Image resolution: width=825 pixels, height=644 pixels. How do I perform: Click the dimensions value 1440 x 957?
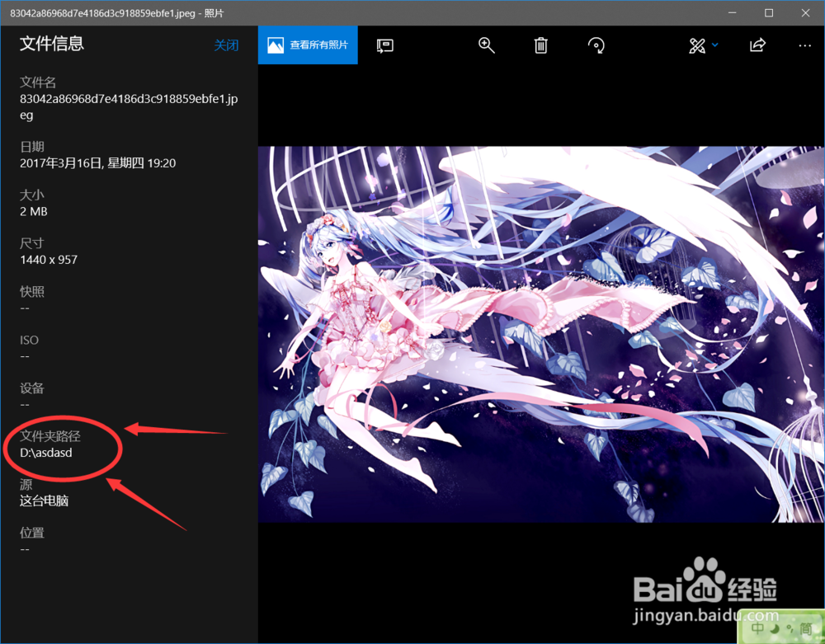click(49, 260)
